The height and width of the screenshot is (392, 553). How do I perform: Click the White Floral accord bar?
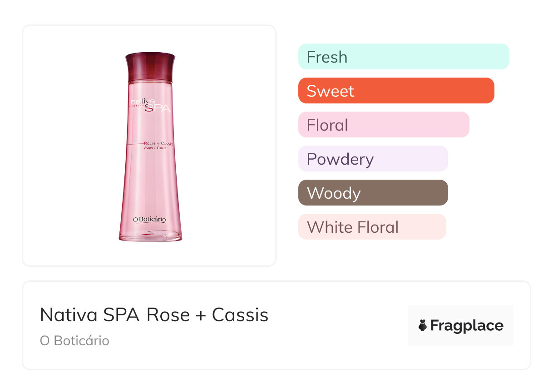tap(372, 227)
